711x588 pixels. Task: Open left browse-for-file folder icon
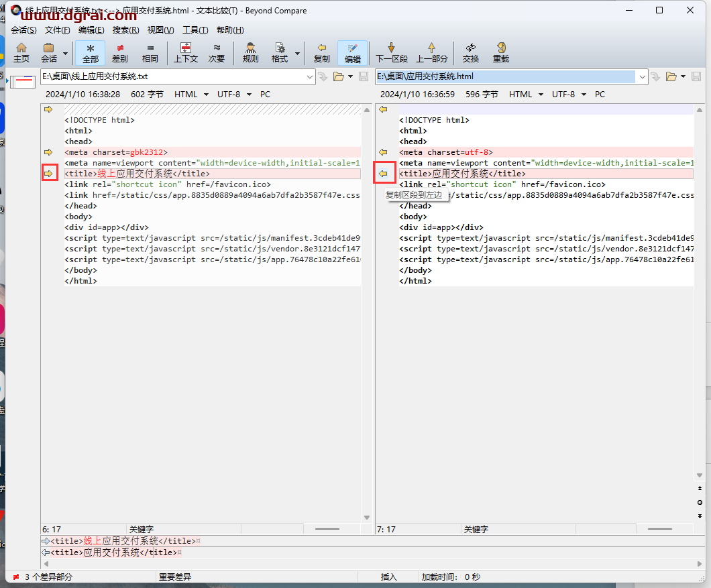[x=338, y=76]
